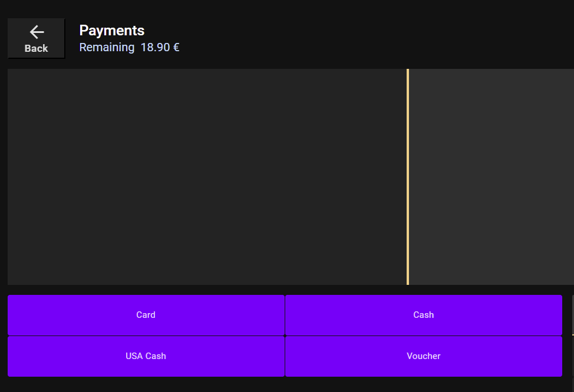Screen dimensions: 574x392
Task: Return to previous screen via Back
Action: [36, 38]
